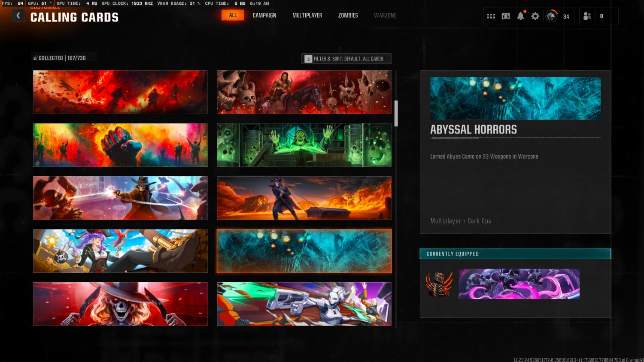Click the CALLING CARDS page title

pos(74,18)
